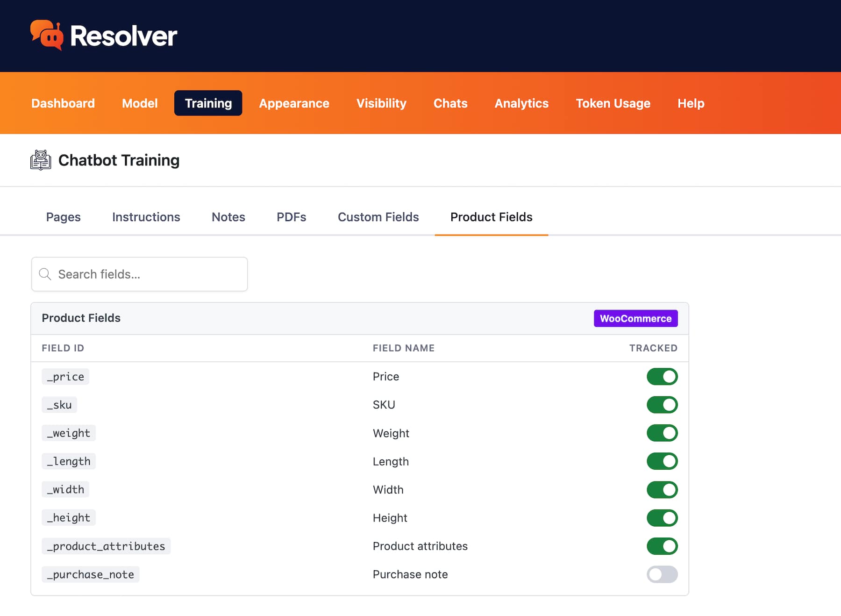The width and height of the screenshot is (841, 616).
Task: Open the Custom Fields tab
Action: point(378,217)
